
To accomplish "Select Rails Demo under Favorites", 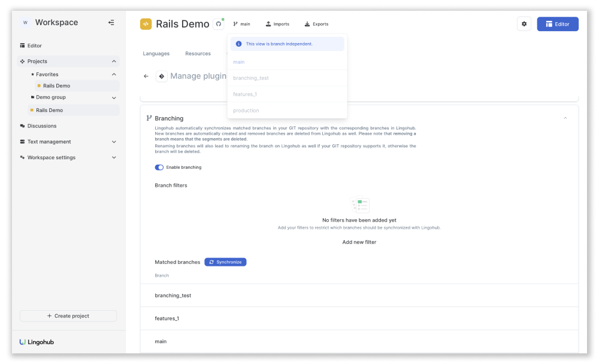I will [x=77, y=86].
